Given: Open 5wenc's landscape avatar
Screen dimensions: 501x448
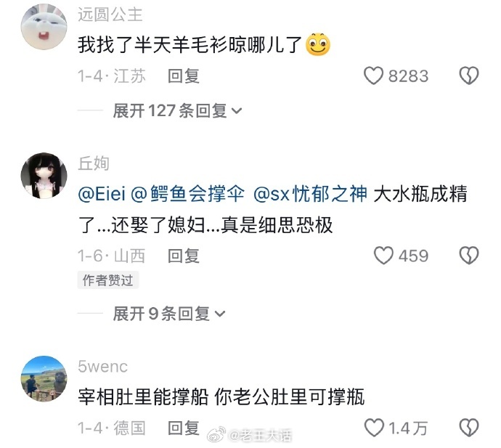Looking at the screenshot, I should pos(44,379).
